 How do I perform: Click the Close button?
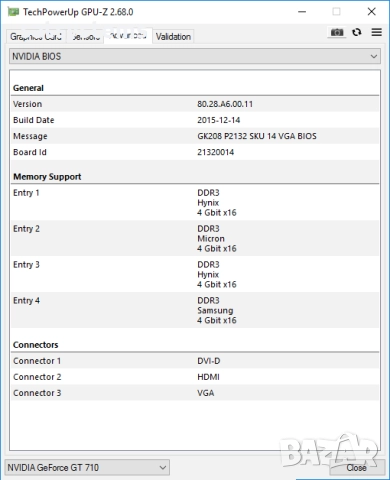click(x=356, y=468)
